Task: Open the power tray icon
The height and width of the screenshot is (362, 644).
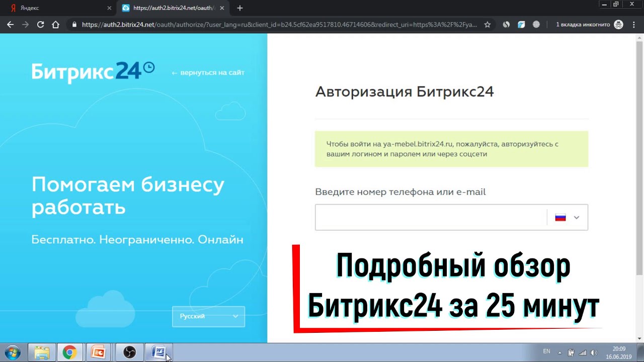Action: [571, 352]
